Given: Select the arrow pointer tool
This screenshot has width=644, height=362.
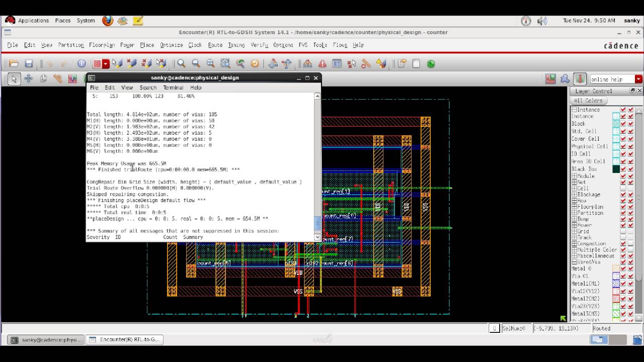Looking at the screenshot, I should (x=14, y=78).
